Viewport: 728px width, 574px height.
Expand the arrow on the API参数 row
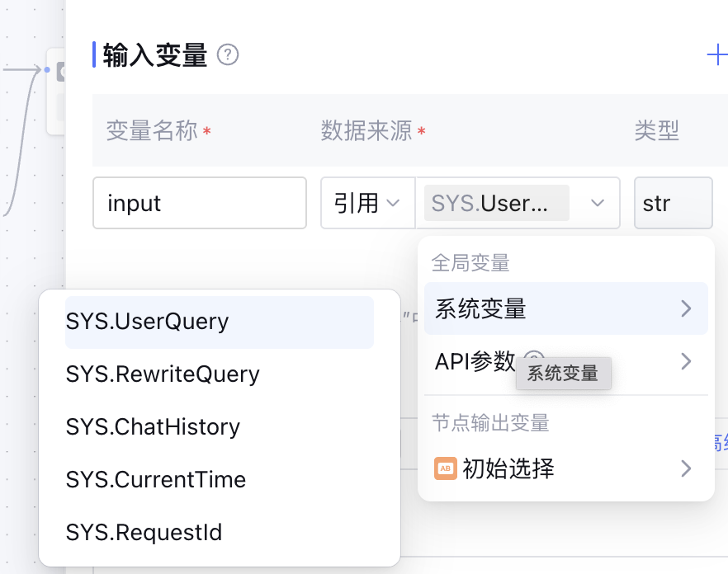click(686, 361)
